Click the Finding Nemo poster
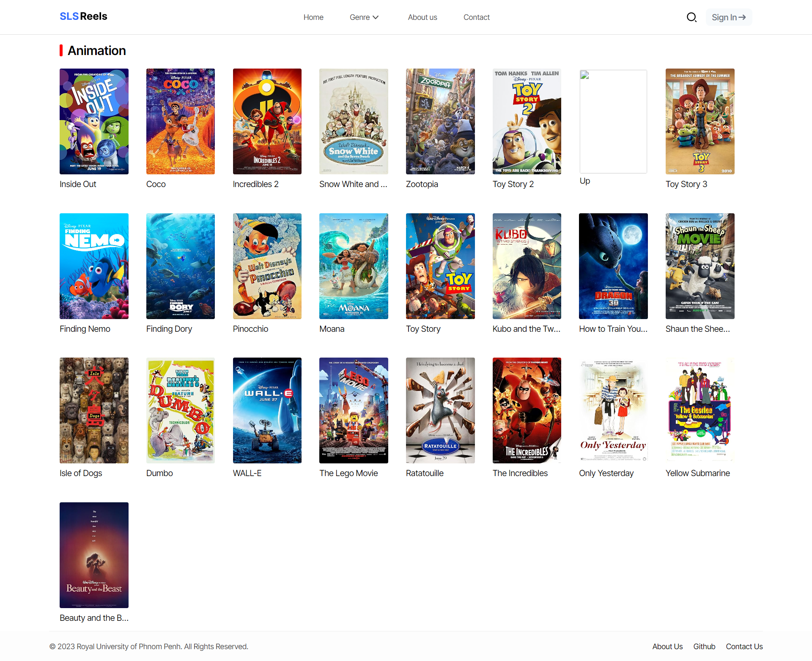The width and height of the screenshot is (812, 661). (94, 266)
